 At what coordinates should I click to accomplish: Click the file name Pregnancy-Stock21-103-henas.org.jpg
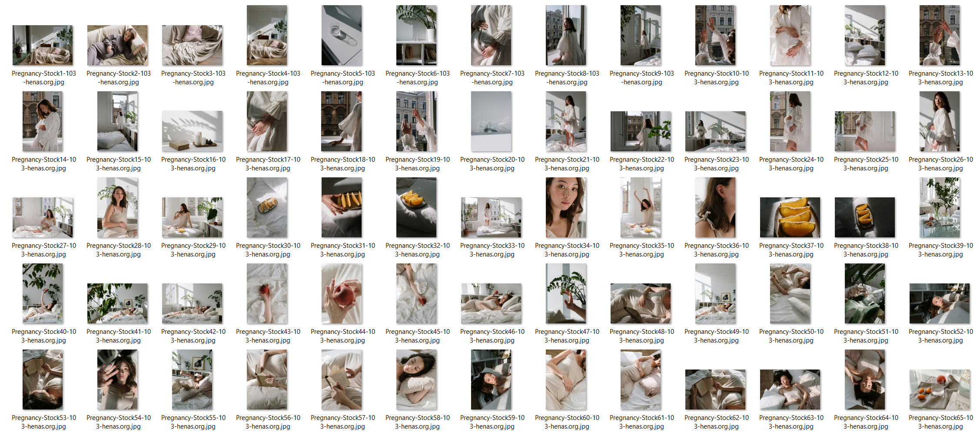pos(567,164)
